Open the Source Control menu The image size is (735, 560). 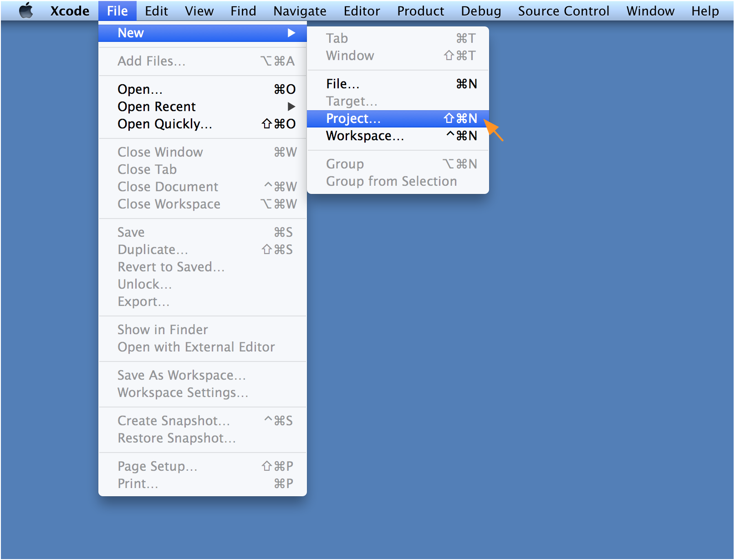pyautogui.click(x=563, y=11)
